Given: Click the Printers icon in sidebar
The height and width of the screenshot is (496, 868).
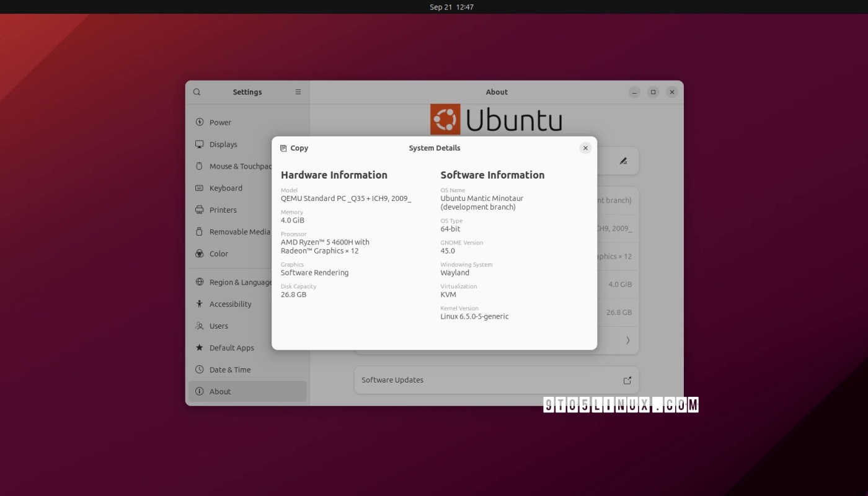Looking at the screenshot, I should pos(200,210).
